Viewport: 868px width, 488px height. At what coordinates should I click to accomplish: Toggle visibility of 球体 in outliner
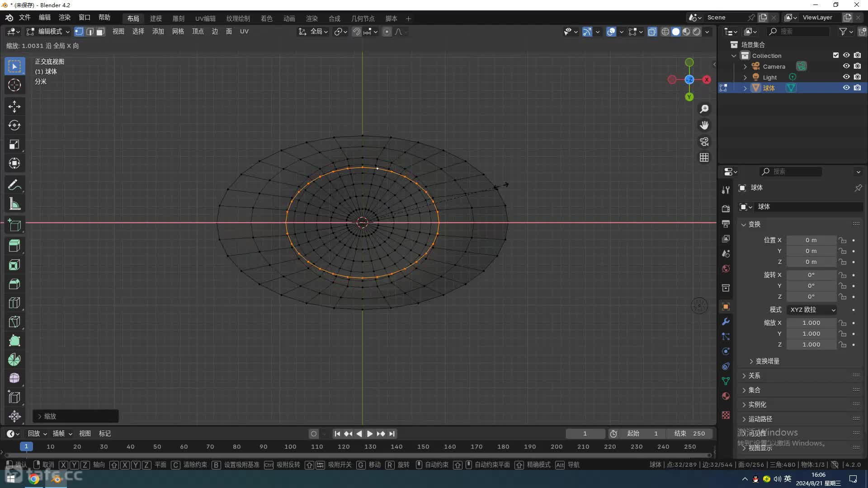click(x=846, y=88)
